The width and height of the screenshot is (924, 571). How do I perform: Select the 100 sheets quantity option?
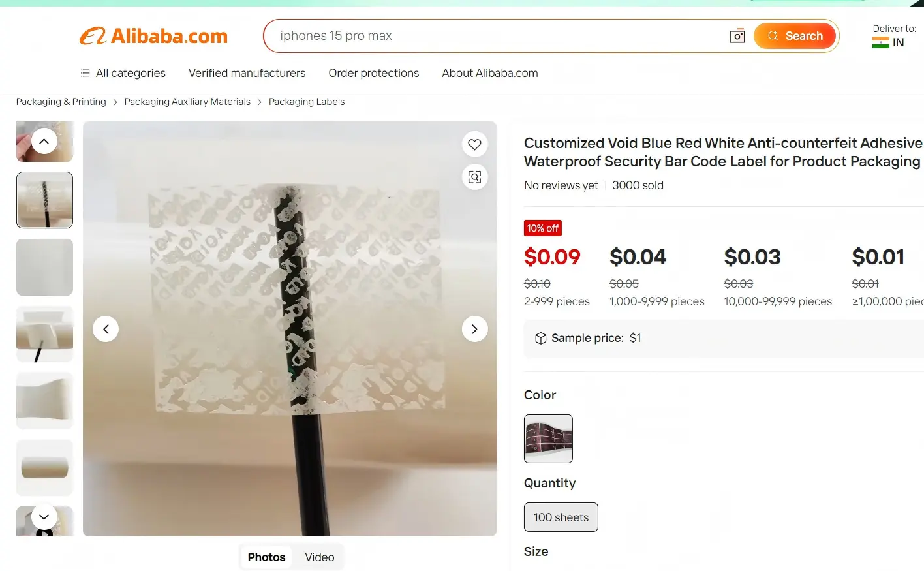pyautogui.click(x=561, y=517)
